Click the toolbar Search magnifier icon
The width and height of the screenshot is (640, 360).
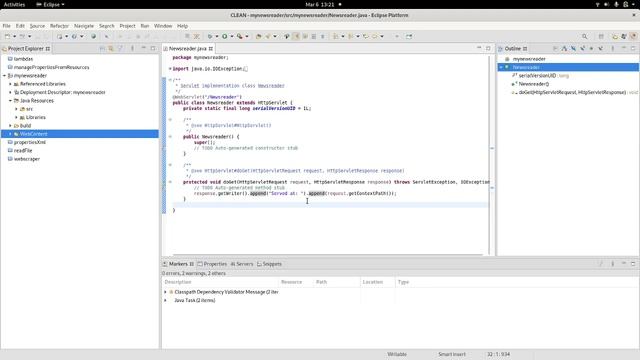[584, 36]
